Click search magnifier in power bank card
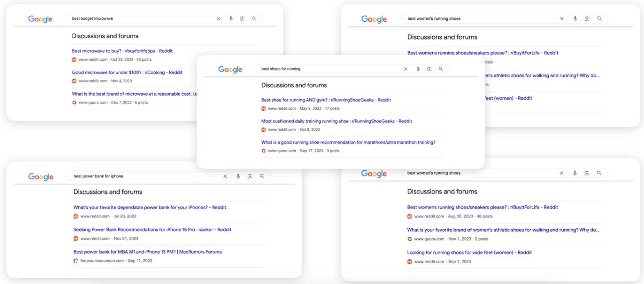The height and width of the screenshot is (284, 644). (262, 176)
